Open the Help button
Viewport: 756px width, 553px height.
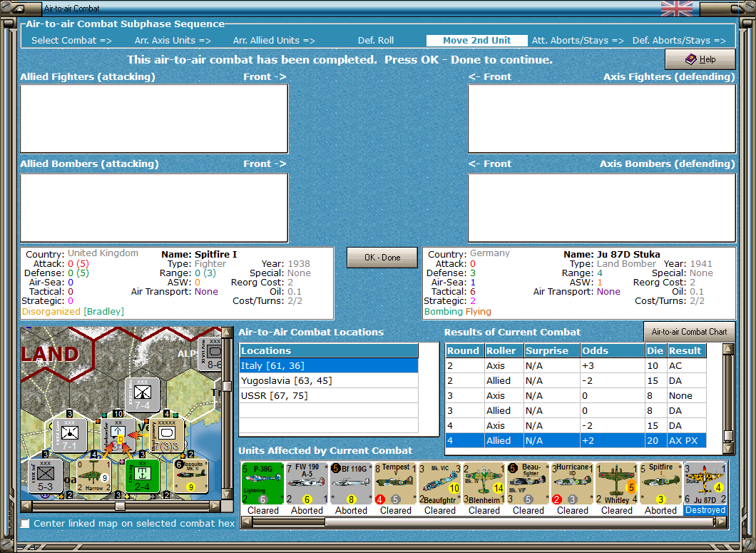700,59
